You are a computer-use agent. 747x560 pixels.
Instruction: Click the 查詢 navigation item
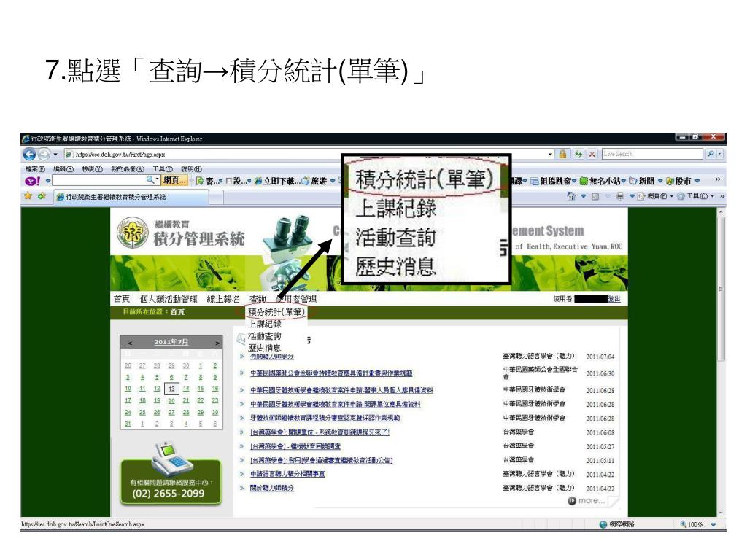[x=258, y=299]
